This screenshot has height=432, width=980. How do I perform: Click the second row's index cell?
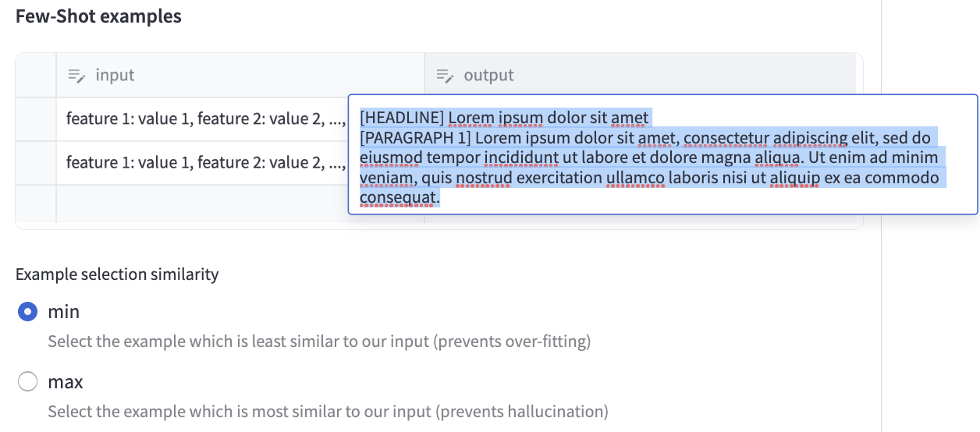click(36, 163)
